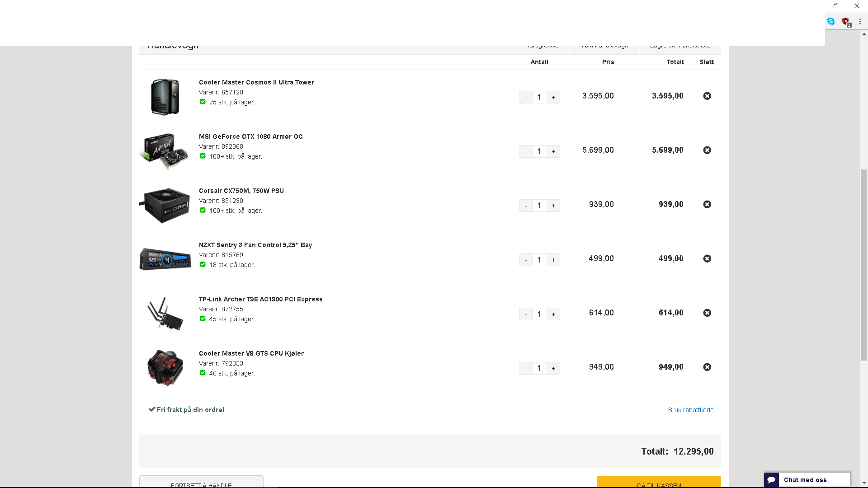This screenshot has width=868, height=488.
Task: Delete NZXT Sentry 3 Fan Control item
Action: [707, 258]
